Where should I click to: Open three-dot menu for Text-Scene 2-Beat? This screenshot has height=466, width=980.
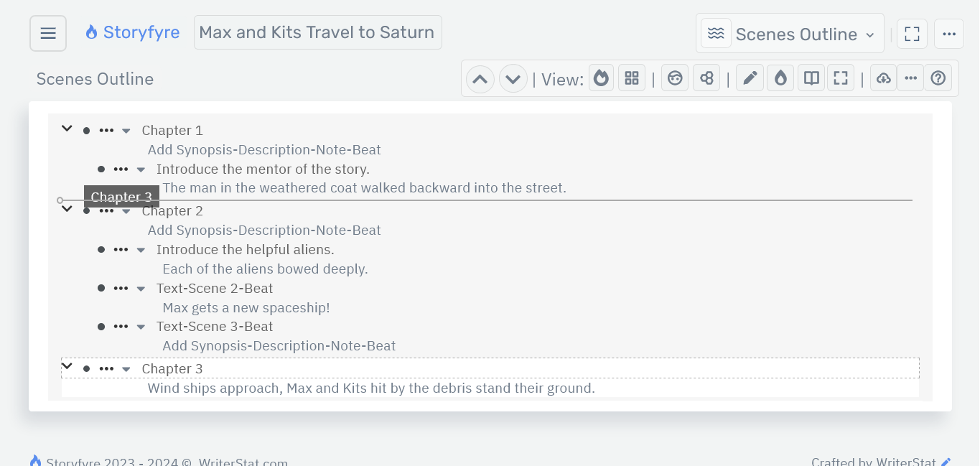pos(121,288)
